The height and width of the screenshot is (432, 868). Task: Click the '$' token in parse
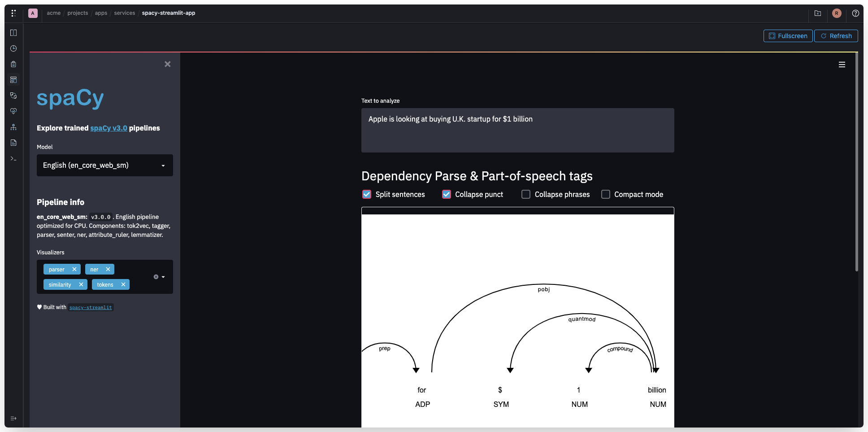point(500,390)
